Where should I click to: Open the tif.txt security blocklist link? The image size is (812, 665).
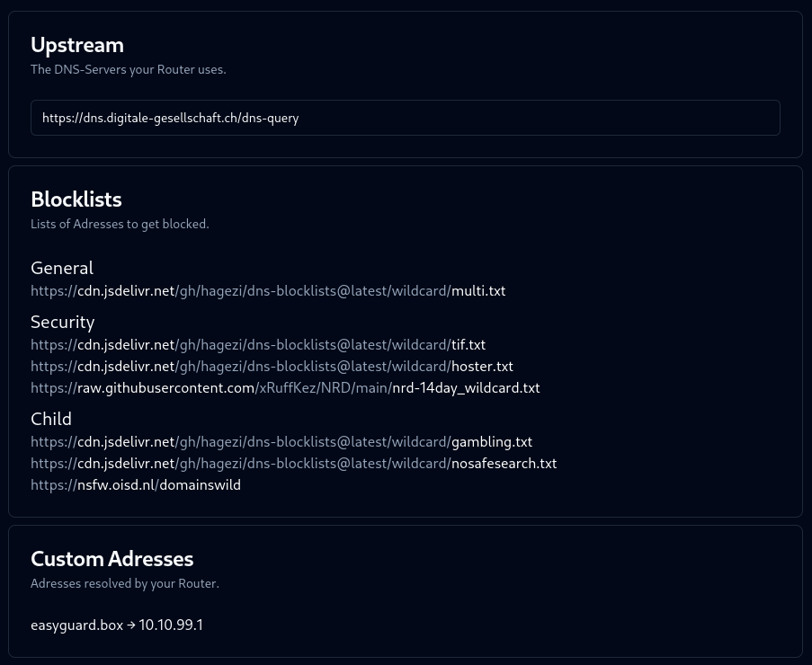(x=258, y=345)
